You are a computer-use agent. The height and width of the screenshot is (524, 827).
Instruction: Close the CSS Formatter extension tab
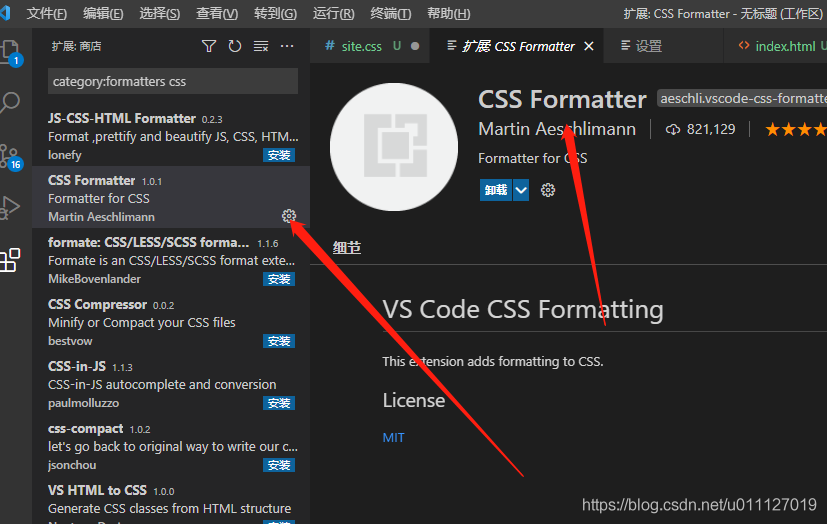point(589,46)
